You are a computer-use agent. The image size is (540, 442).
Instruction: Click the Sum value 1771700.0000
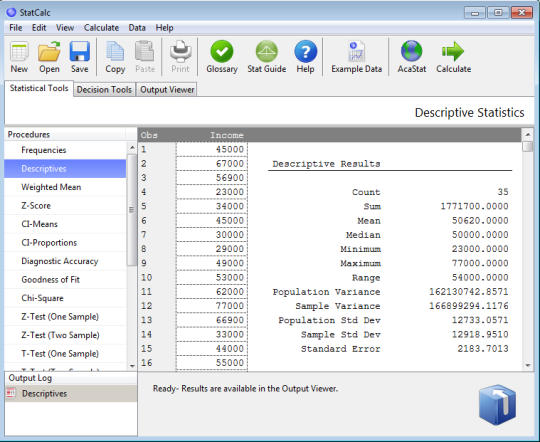[x=474, y=206]
